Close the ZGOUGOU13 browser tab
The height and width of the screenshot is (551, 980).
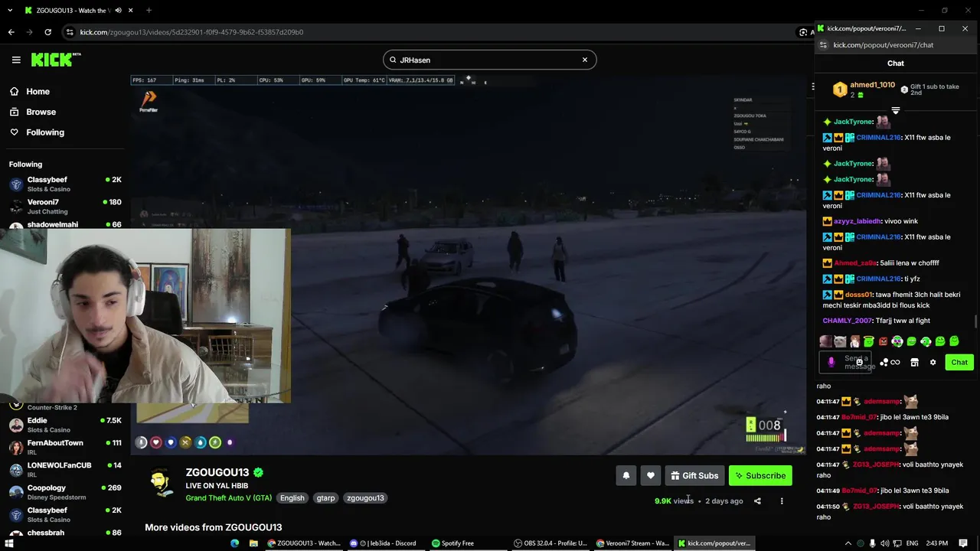131,11
